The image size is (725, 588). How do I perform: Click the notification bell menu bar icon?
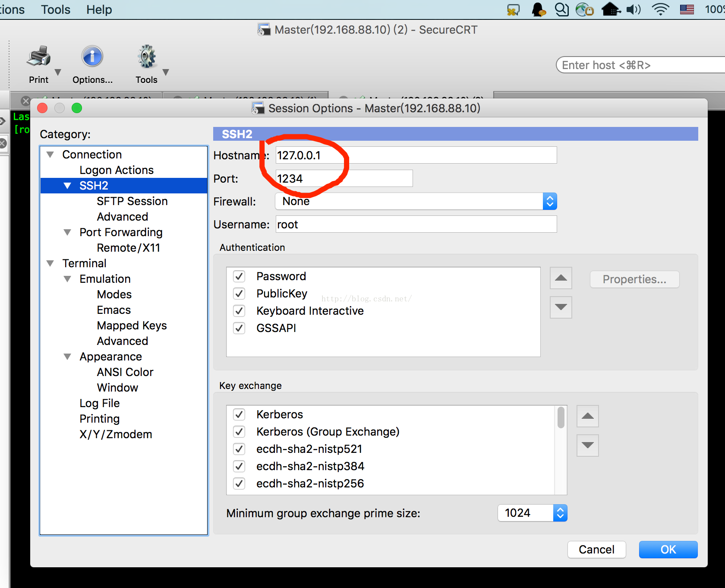coord(538,9)
